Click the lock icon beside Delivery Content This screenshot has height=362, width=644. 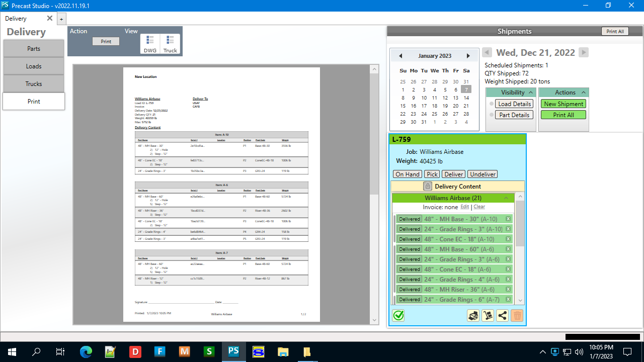(x=428, y=186)
